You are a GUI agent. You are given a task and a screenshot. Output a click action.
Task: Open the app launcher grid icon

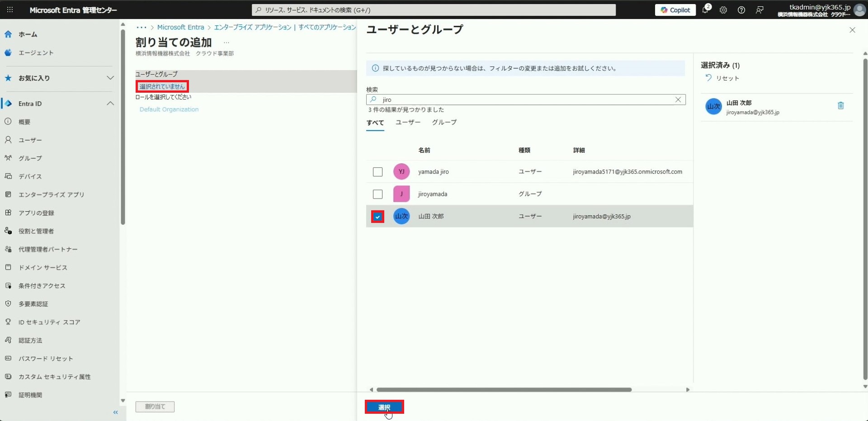10,10
